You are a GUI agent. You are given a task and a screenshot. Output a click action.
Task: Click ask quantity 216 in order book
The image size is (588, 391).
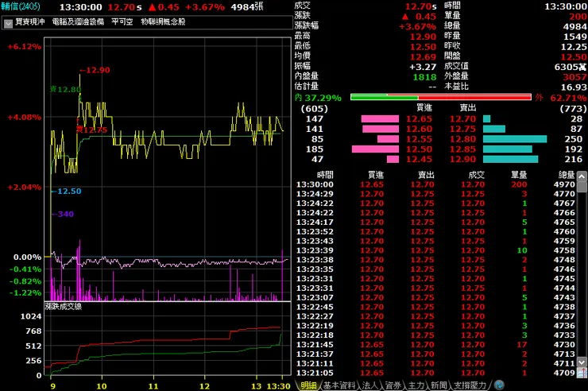[574, 159]
